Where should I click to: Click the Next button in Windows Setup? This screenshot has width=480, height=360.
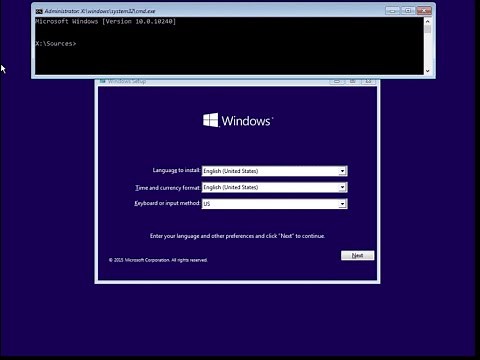[x=357, y=256]
